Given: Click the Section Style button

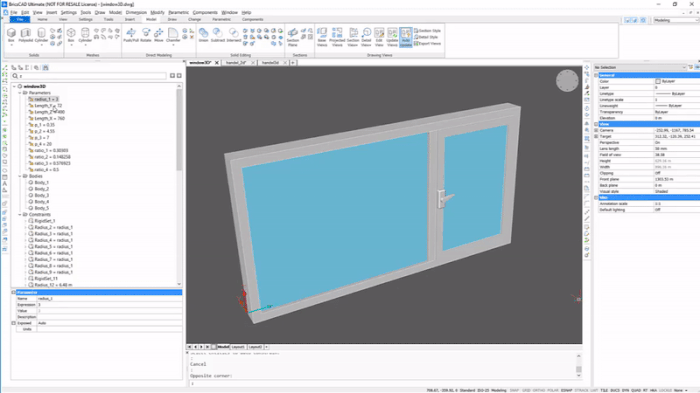Looking at the screenshot, I should (x=427, y=31).
